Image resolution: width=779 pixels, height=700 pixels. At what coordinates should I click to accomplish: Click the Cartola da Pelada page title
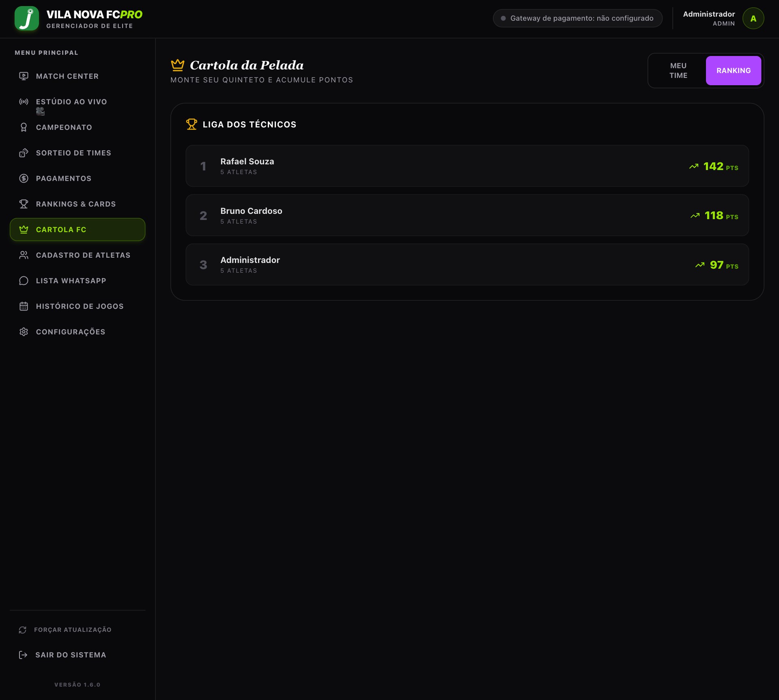coord(247,65)
